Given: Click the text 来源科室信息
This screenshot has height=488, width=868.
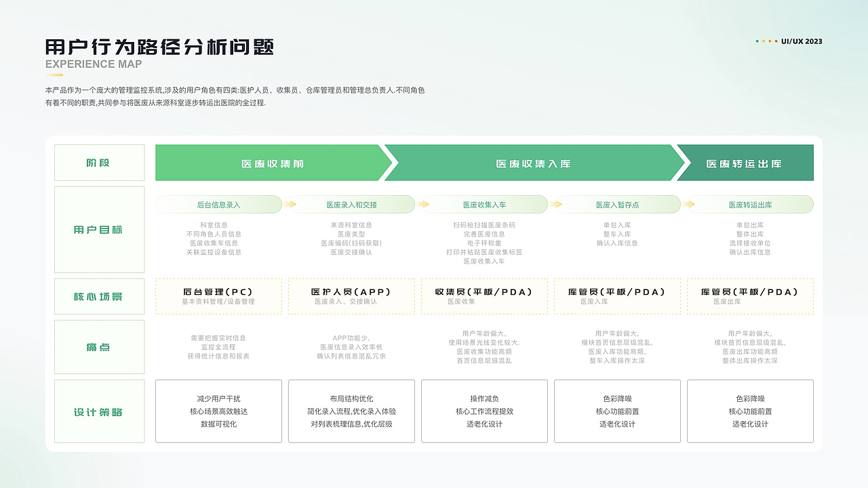Looking at the screenshot, I should point(351,225).
